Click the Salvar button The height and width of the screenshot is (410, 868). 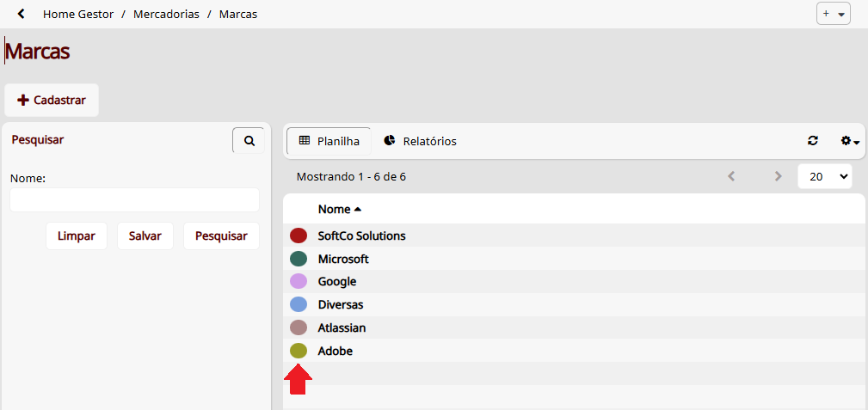pyautogui.click(x=145, y=236)
